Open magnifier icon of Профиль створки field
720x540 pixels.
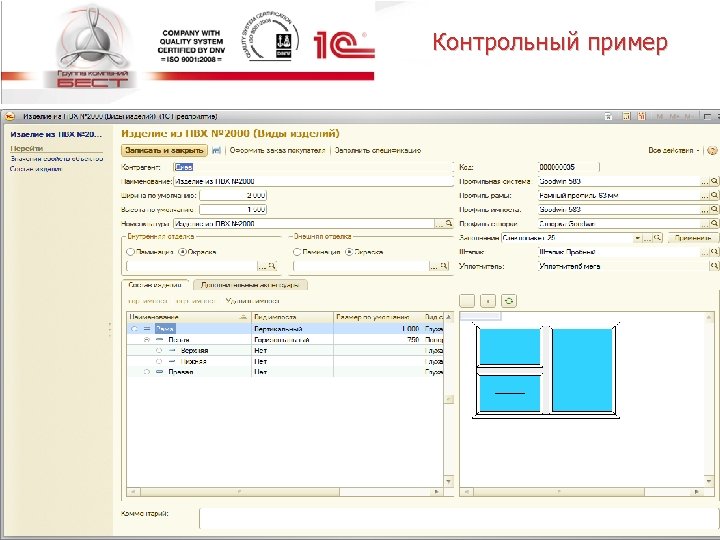[714, 224]
